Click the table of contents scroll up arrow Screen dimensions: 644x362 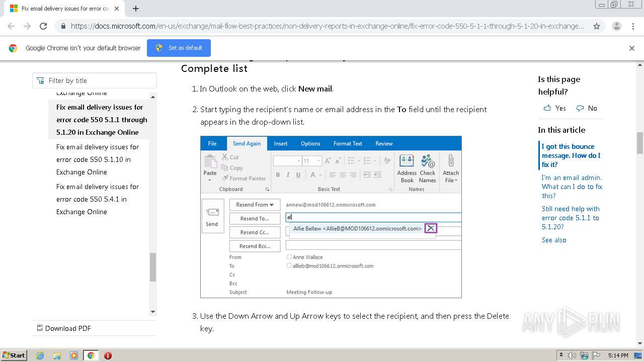click(153, 96)
